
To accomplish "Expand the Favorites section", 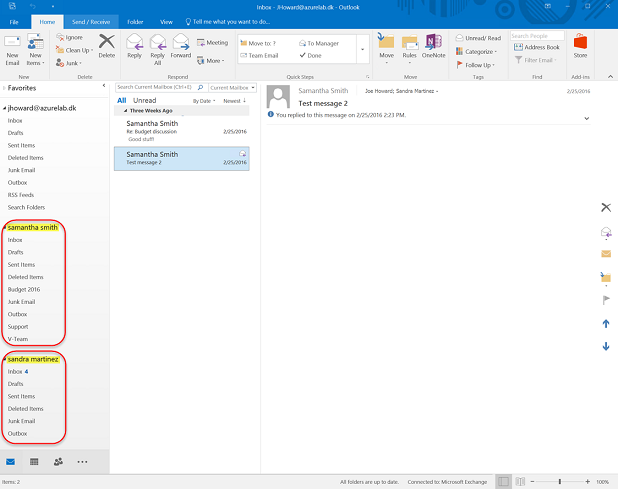I will coord(4,88).
